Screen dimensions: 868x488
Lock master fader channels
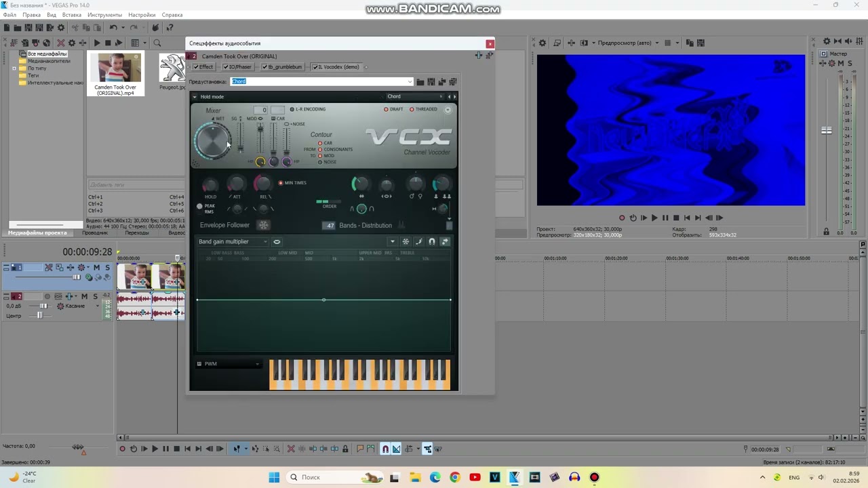tap(826, 232)
